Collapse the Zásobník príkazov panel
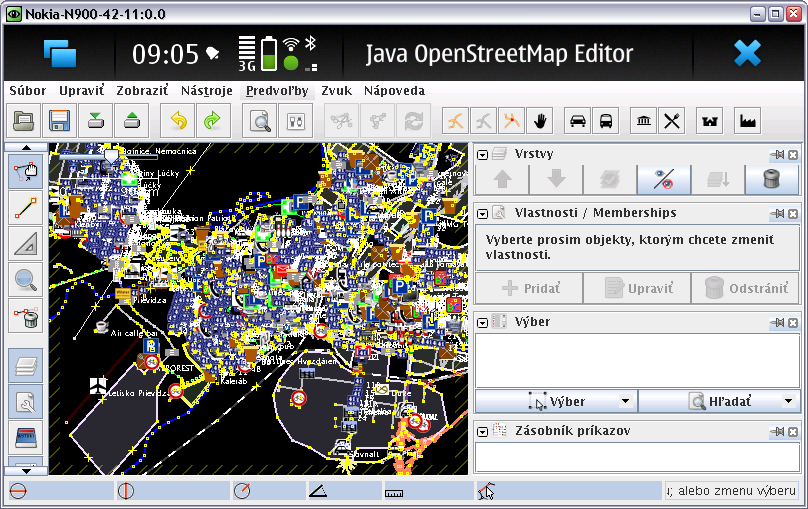Image resolution: width=808 pixels, height=509 pixels. pyautogui.click(x=482, y=432)
